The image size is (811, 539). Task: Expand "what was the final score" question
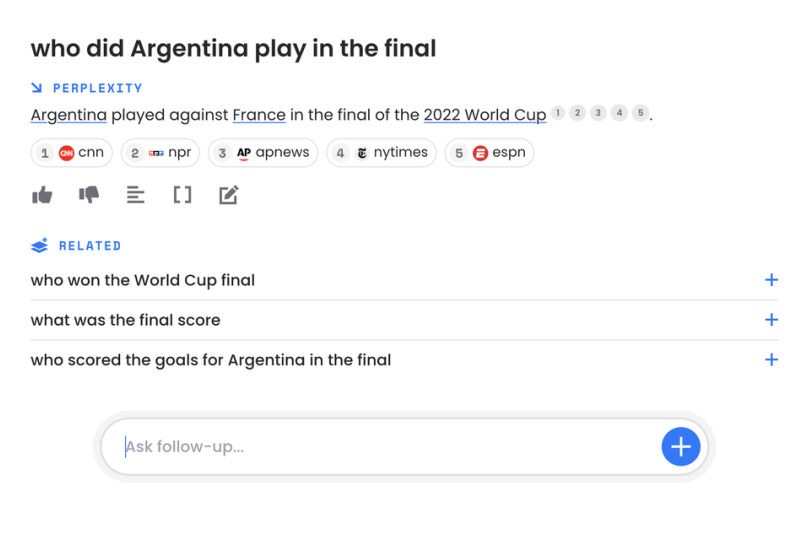771,320
